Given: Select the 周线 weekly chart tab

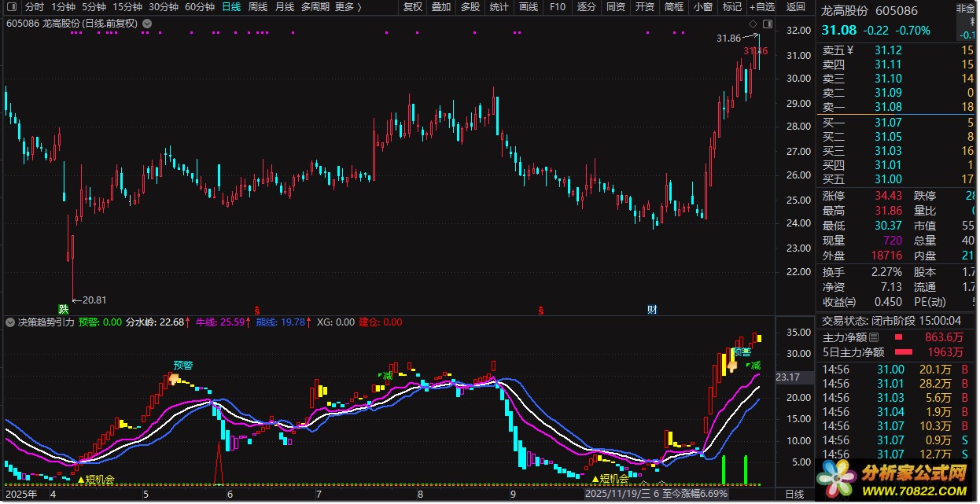Looking at the screenshot, I should tap(258, 7).
